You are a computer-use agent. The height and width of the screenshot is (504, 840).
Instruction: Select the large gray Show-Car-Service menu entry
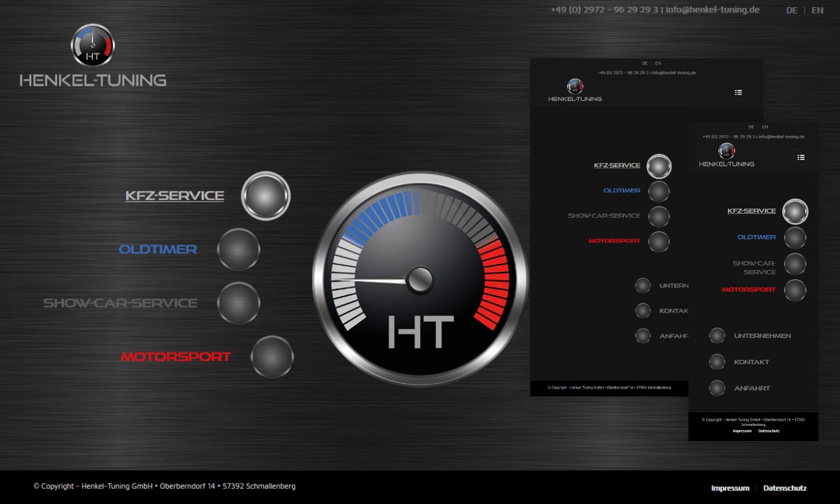pyautogui.click(x=120, y=303)
